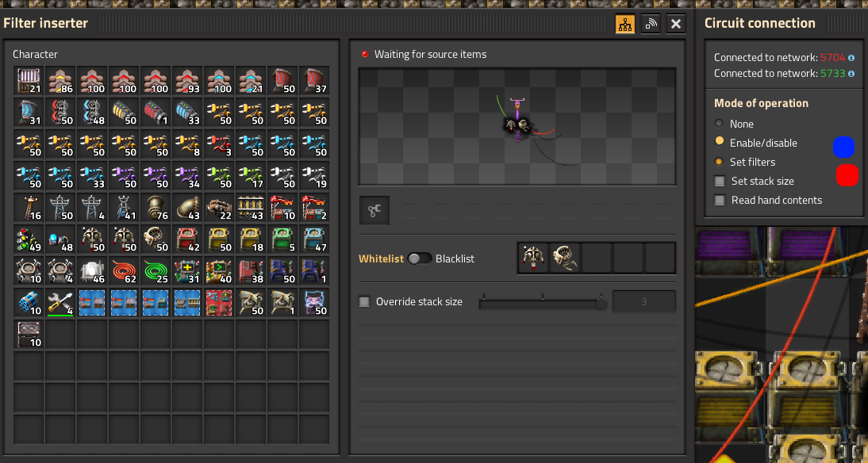The height and width of the screenshot is (463, 868).
Task: Pick the decider combinator stack of 40
Action: pos(219,272)
